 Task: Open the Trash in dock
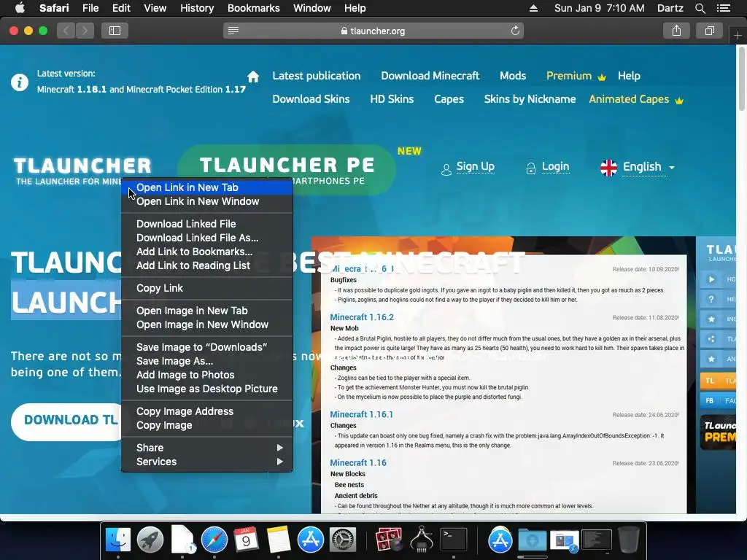click(x=628, y=540)
